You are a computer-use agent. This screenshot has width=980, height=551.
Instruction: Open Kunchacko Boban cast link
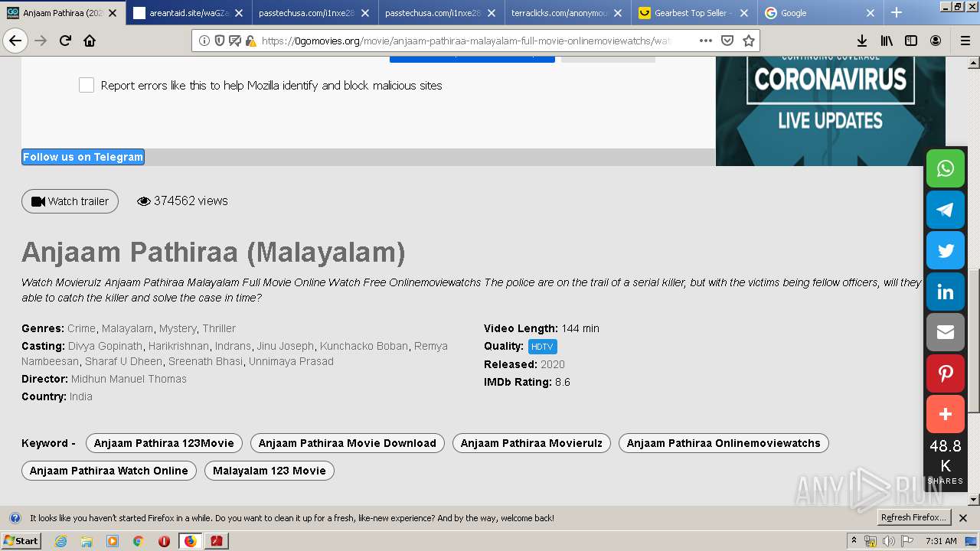(364, 346)
